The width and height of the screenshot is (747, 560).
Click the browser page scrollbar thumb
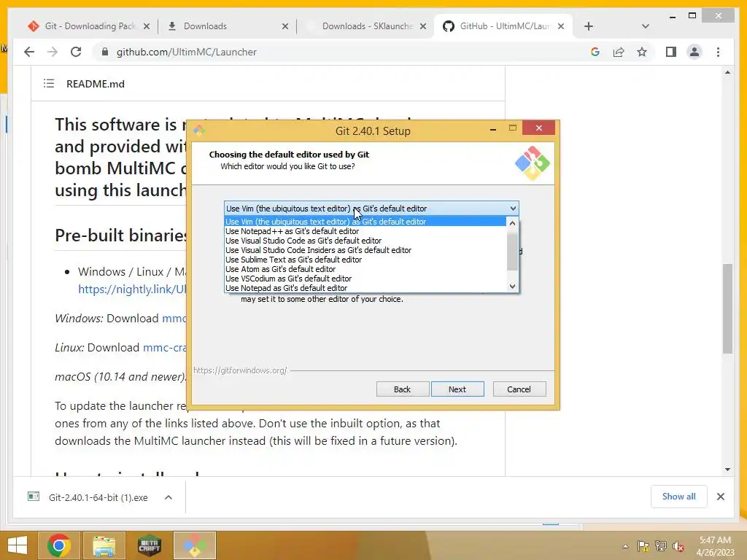(727, 308)
